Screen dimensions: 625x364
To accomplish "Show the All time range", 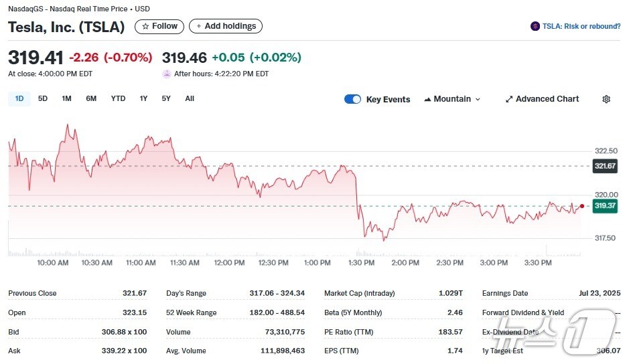I will pyautogui.click(x=190, y=98).
